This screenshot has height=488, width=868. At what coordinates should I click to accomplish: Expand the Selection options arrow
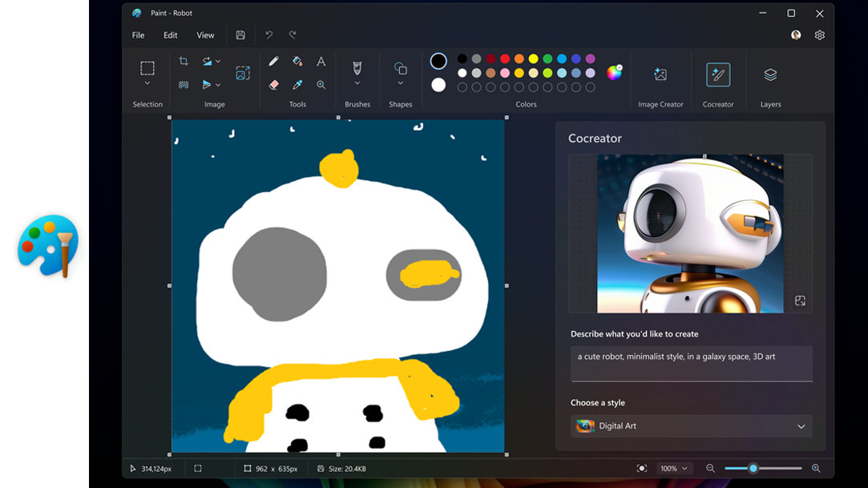tap(147, 83)
